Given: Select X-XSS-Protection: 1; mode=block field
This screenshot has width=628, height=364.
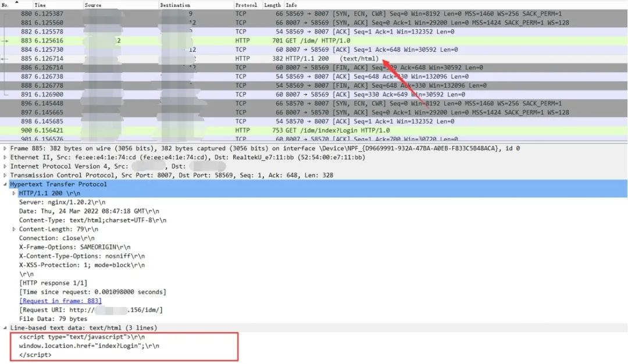Looking at the screenshot, I should pyautogui.click(x=82, y=265).
